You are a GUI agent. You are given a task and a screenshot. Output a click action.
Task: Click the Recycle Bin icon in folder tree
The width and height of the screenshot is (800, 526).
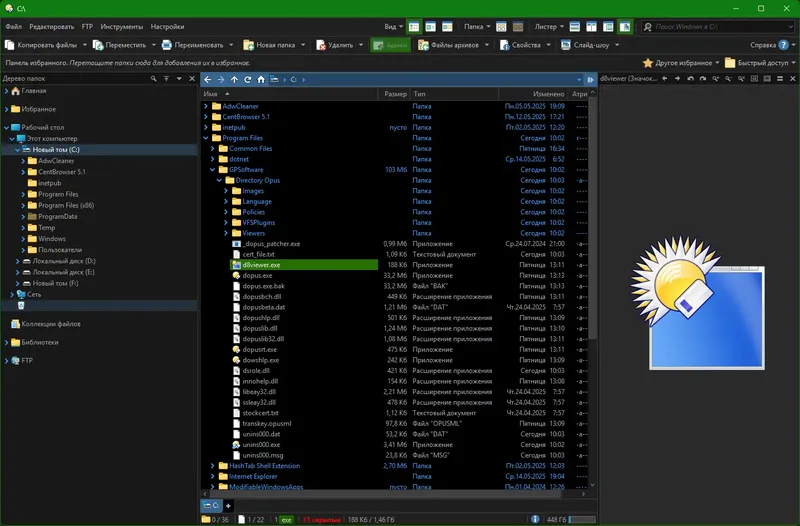point(21,306)
